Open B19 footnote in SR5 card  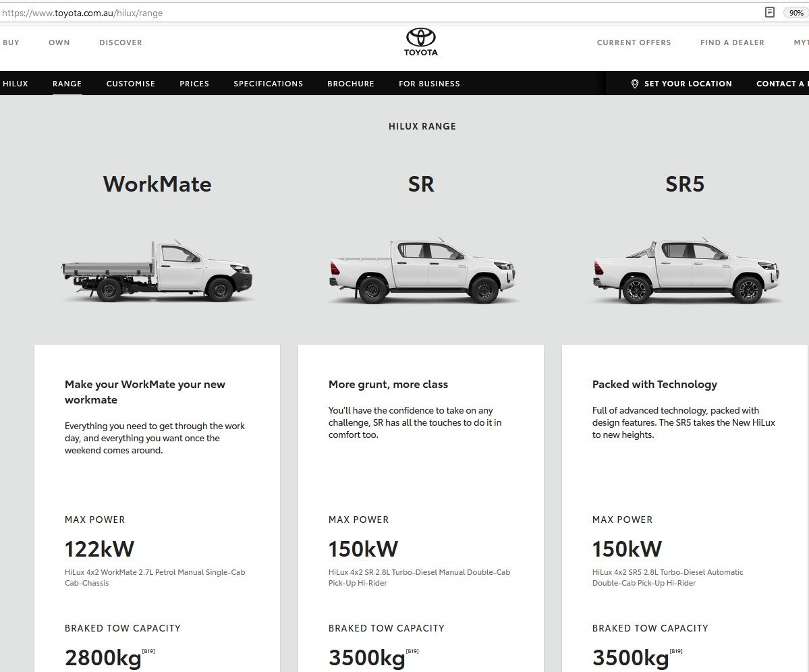(676, 651)
